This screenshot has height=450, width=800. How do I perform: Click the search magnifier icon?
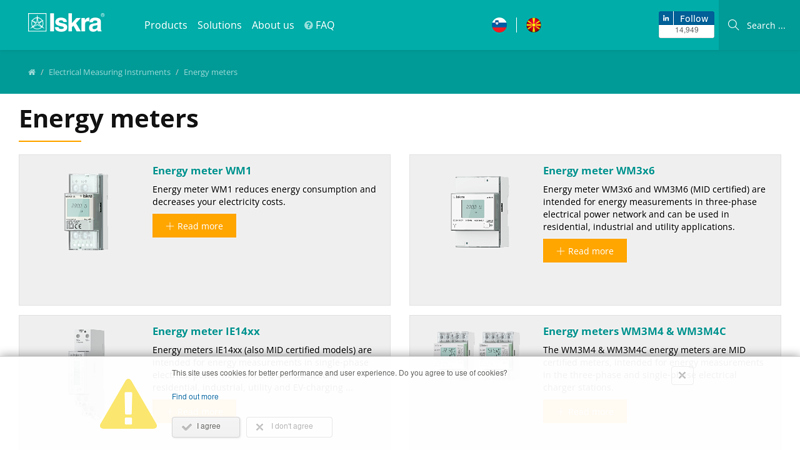coord(733,25)
